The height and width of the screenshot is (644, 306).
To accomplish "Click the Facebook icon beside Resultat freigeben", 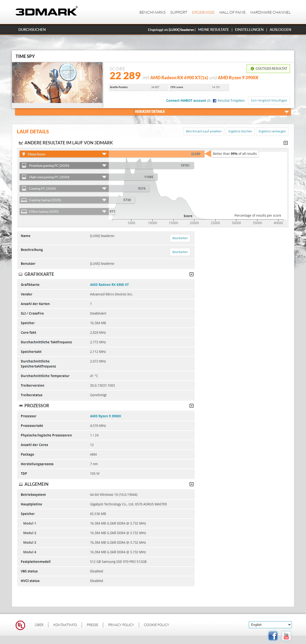I will [215, 101].
